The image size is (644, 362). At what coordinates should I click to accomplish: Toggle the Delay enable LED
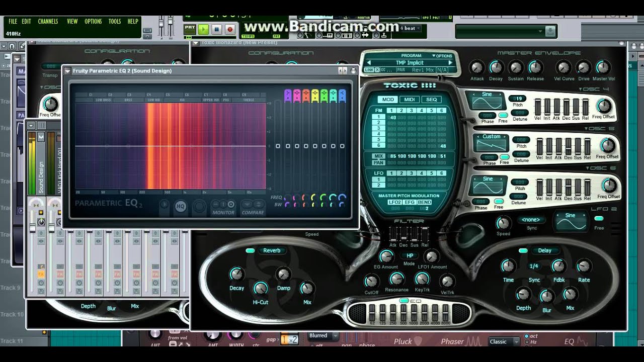[523, 250]
